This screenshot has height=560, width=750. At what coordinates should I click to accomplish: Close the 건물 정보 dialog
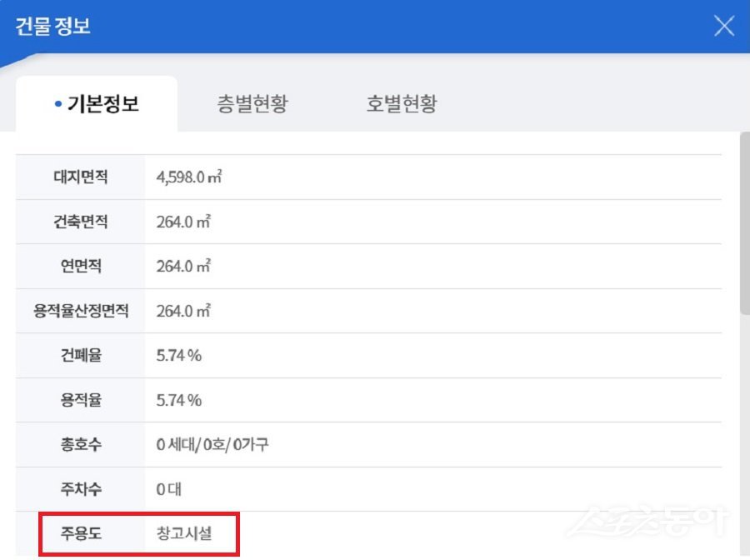coord(723,26)
